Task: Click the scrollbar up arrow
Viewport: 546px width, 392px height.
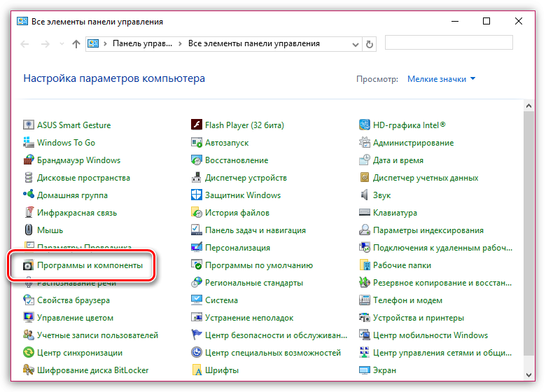Action: [x=528, y=106]
